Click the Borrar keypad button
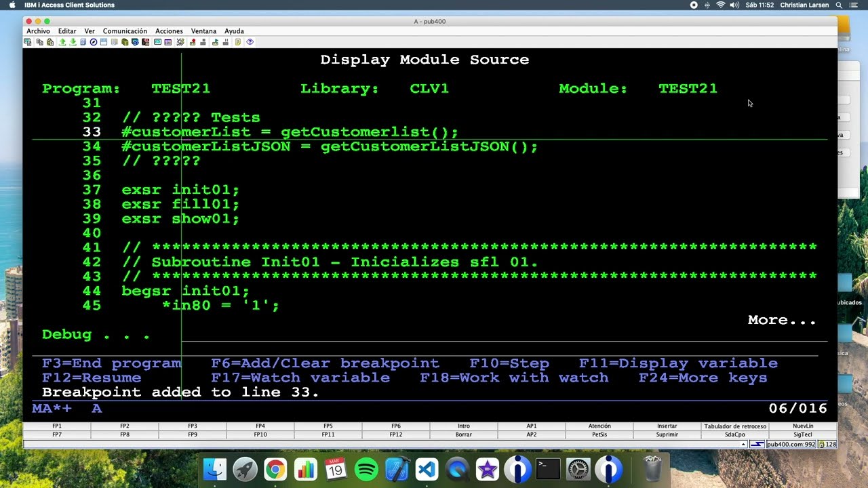Viewport: 868px width, 488px height. click(x=464, y=434)
